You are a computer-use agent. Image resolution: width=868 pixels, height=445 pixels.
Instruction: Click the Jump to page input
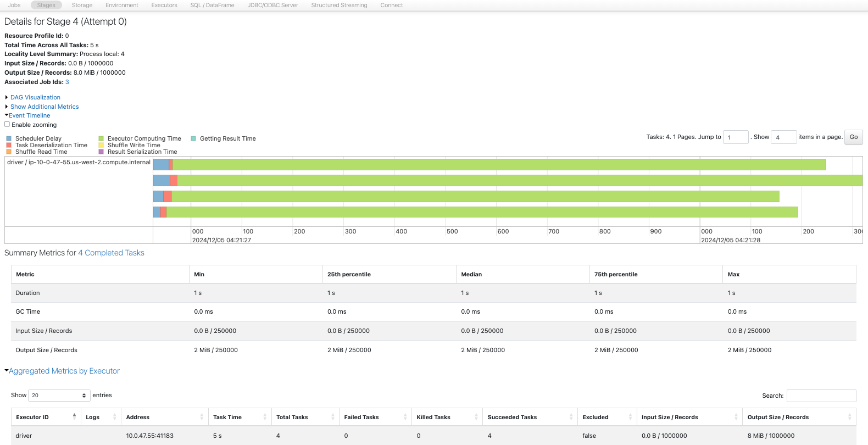(x=736, y=137)
